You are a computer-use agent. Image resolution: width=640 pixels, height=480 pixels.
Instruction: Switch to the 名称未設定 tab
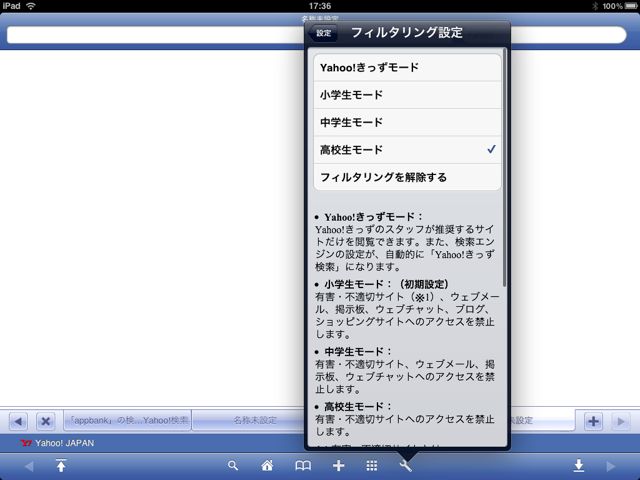[x=249, y=420]
